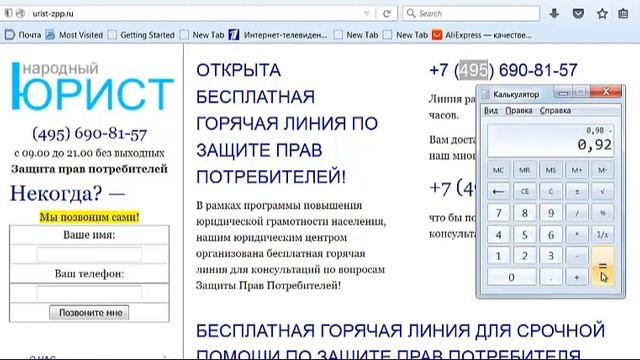
Task: Click calculator digit 3
Action: [x=551, y=256]
